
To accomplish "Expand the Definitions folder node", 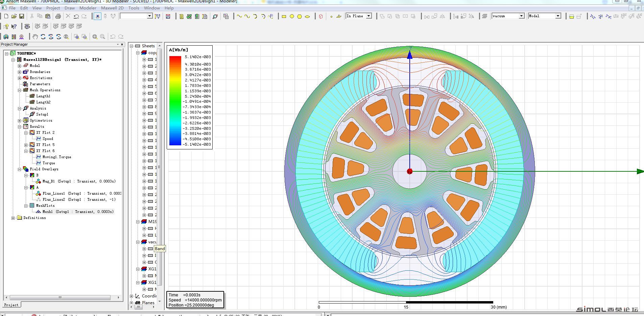I will click(13, 218).
